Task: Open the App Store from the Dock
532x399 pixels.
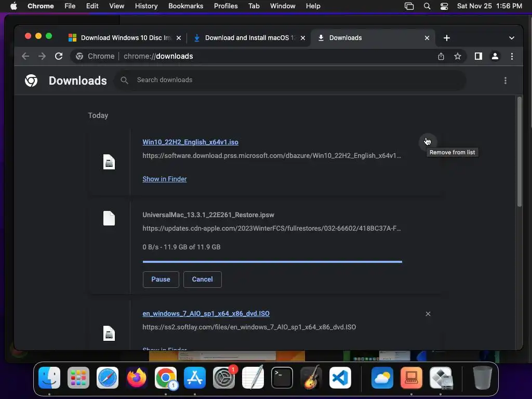Action: tap(195, 378)
